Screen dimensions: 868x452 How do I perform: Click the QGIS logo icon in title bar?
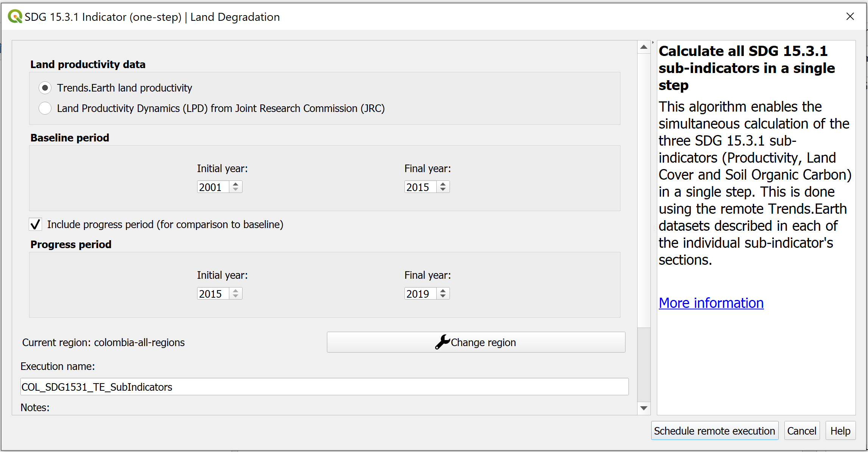[15, 17]
